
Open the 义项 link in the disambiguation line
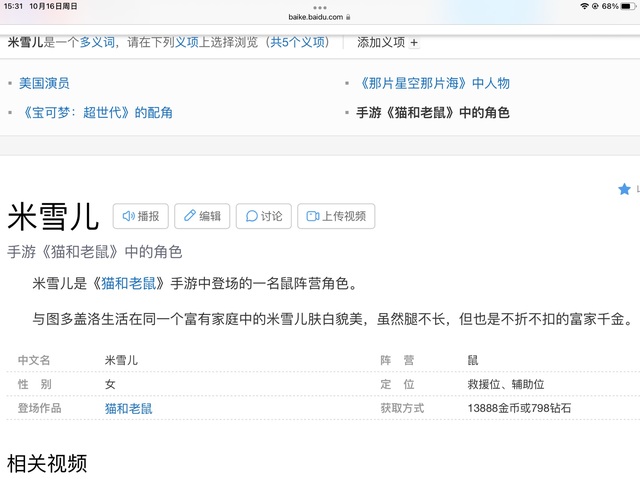point(187,42)
